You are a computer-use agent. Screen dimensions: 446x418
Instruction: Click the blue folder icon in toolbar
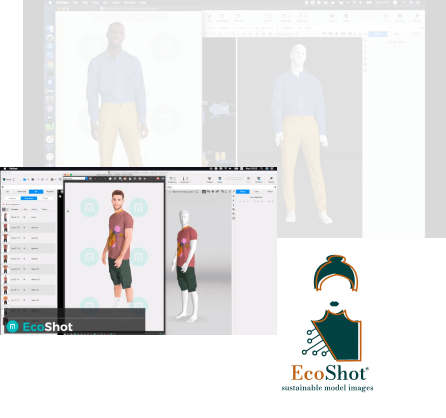tap(24, 180)
